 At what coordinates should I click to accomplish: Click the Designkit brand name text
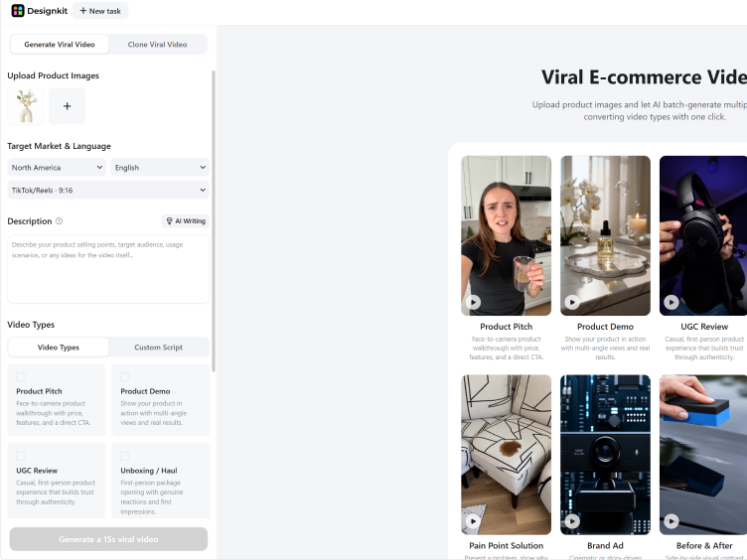(47, 11)
